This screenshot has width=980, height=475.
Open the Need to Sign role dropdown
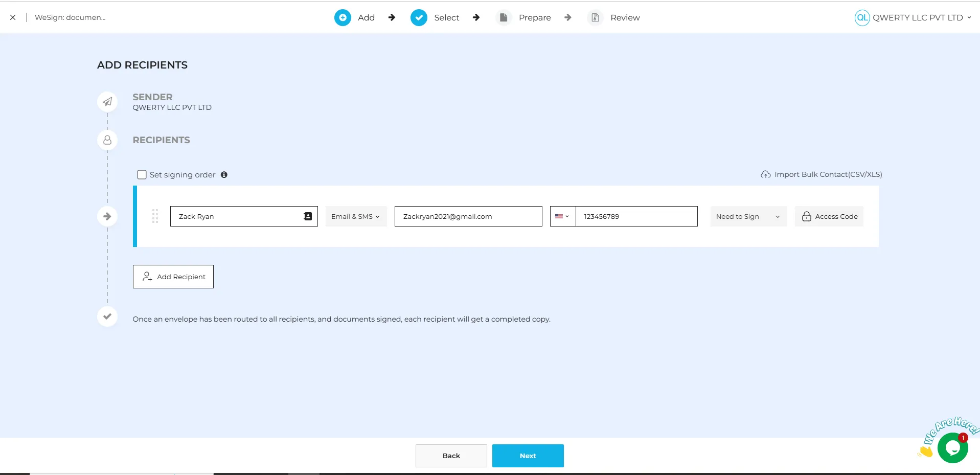[748, 216]
